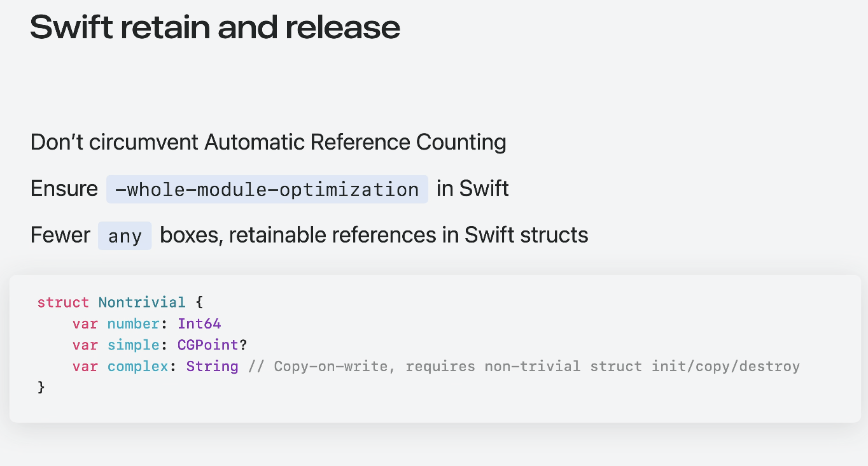Click the "String" type in complex line
The image size is (868, 466).
pos(212,366)
